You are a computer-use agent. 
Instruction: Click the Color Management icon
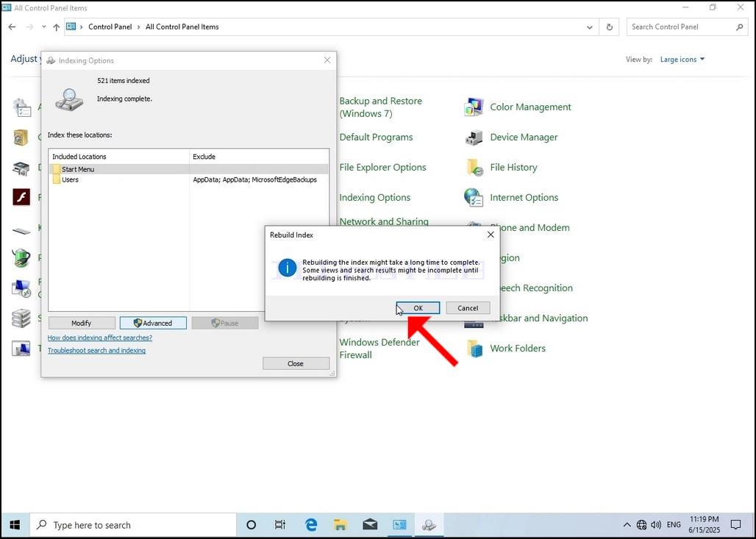pos(474,107)
